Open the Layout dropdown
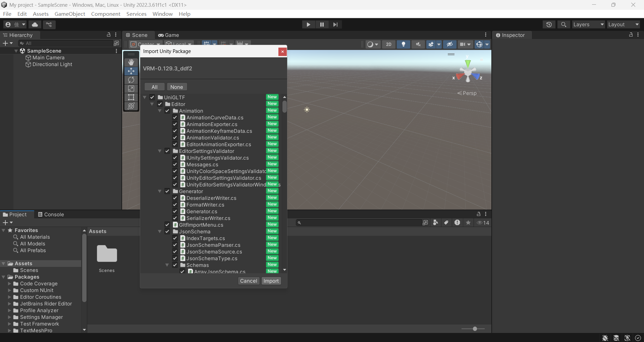The image size is (644, 342). (624, 24)
